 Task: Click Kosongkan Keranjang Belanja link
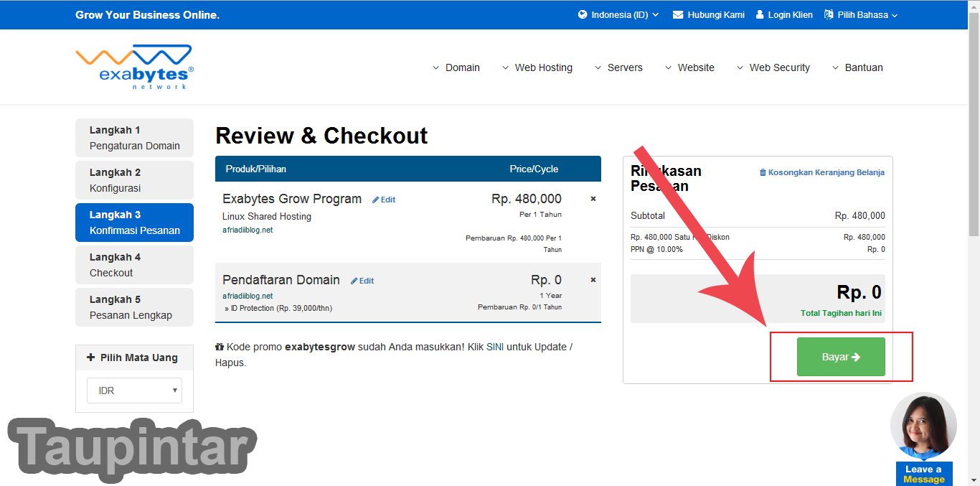821,172
